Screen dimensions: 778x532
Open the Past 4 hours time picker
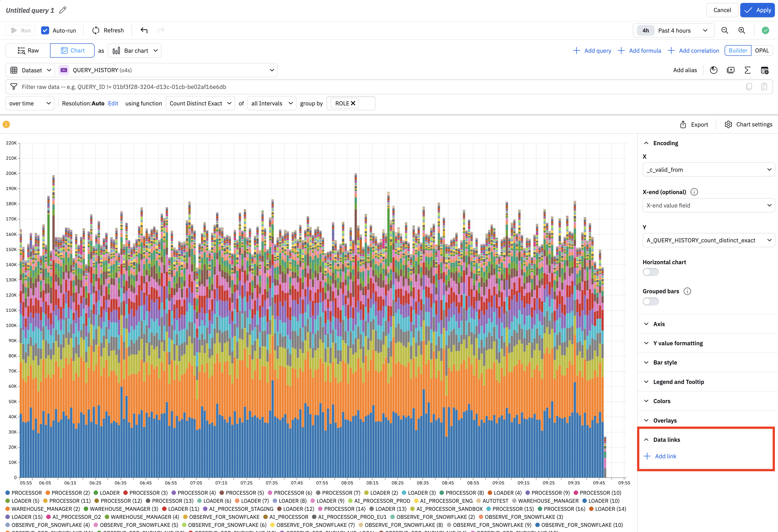(673, 30)
